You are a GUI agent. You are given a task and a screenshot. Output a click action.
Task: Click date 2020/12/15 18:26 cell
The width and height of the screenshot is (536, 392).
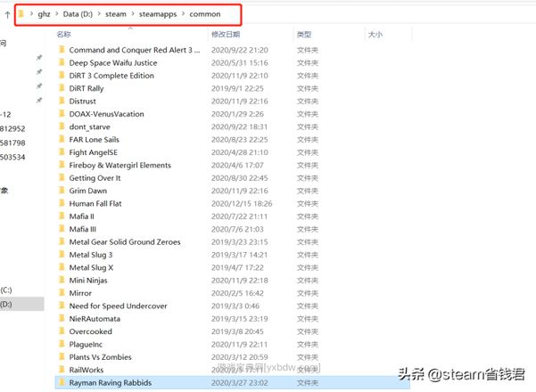coord(242,203)
